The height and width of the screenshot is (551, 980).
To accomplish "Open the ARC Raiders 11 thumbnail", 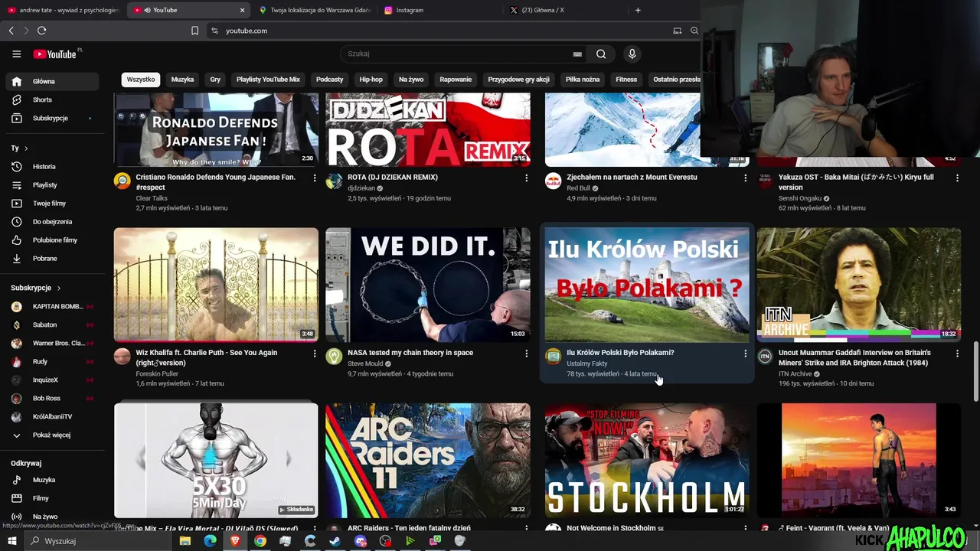I will tap(428, 461).
